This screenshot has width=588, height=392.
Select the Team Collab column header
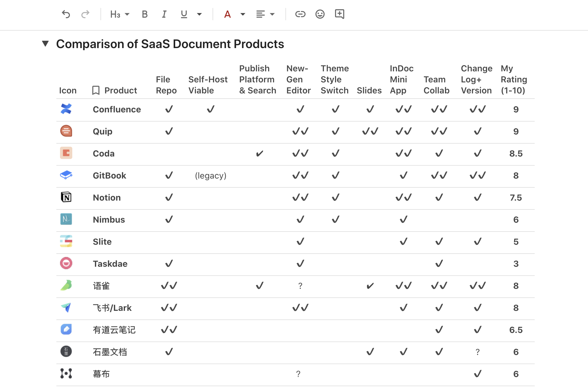click(436, 85)
